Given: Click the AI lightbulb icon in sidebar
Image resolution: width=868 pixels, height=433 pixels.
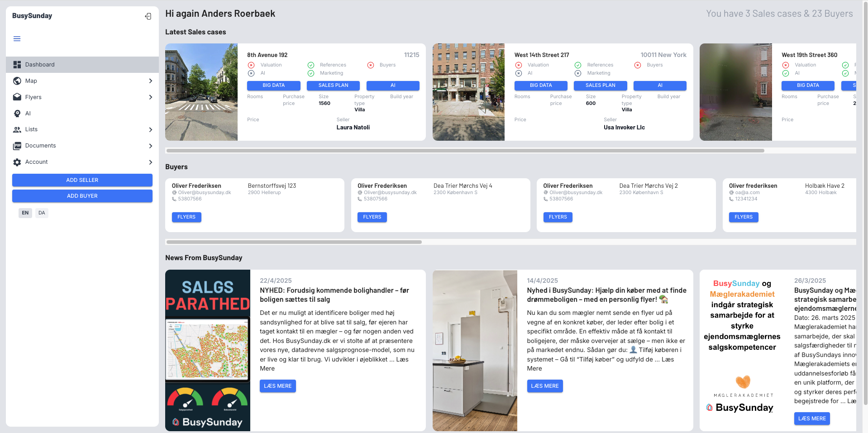Looking at the screenshot, I should tap(17, 114).
